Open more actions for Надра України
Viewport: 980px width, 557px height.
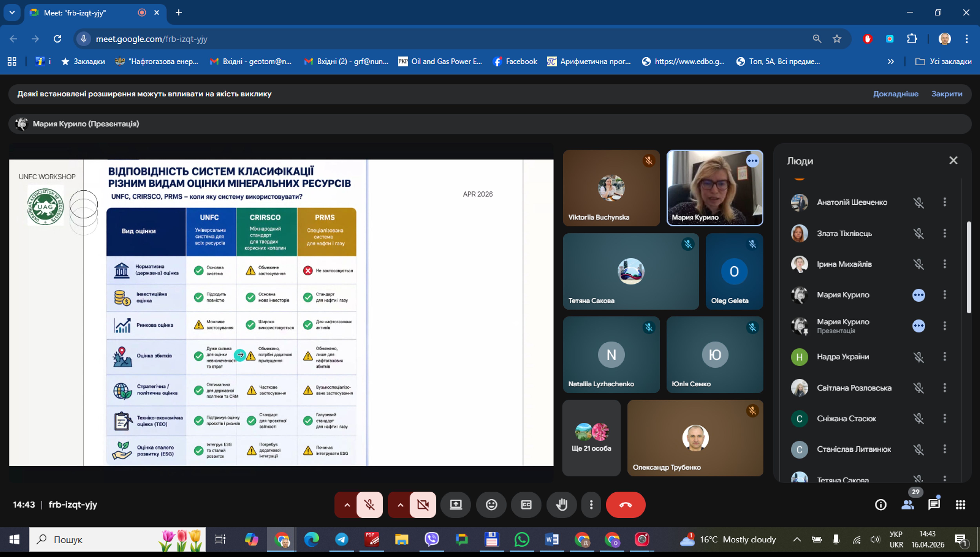pos(945,357)
